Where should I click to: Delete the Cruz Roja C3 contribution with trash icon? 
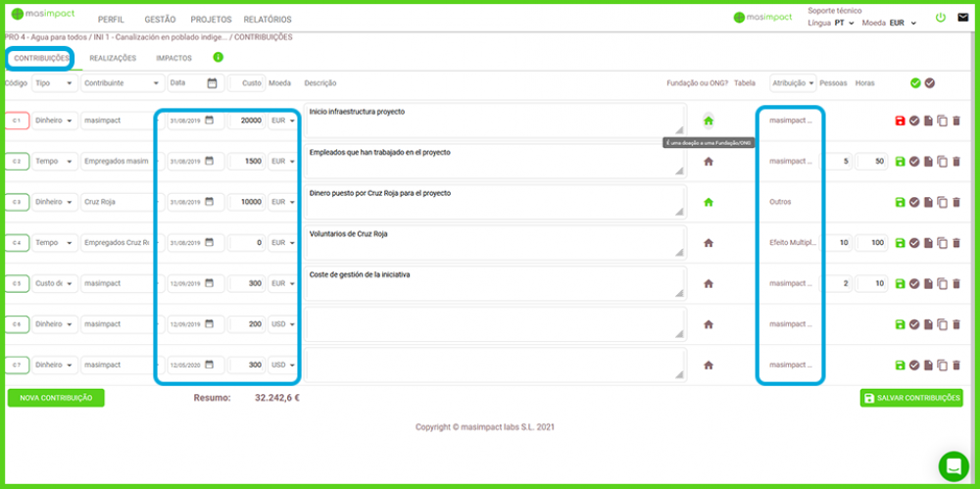point(956,202)
